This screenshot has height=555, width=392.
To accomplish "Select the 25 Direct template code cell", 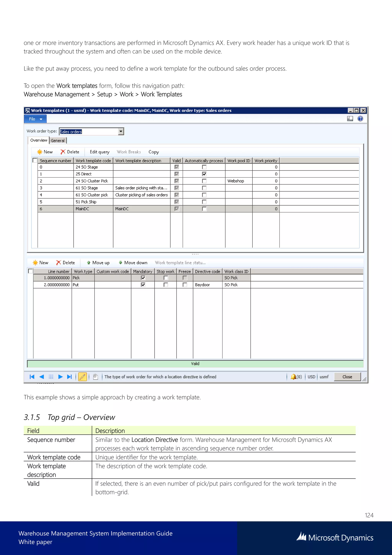I will point(93,174).
